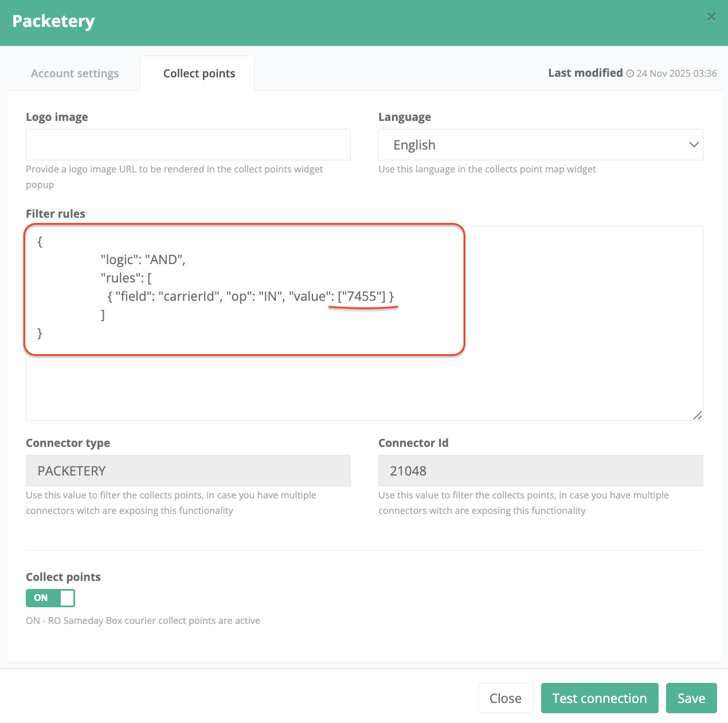
Task: Click the clock icon beside Last modified
Action: 630,74
